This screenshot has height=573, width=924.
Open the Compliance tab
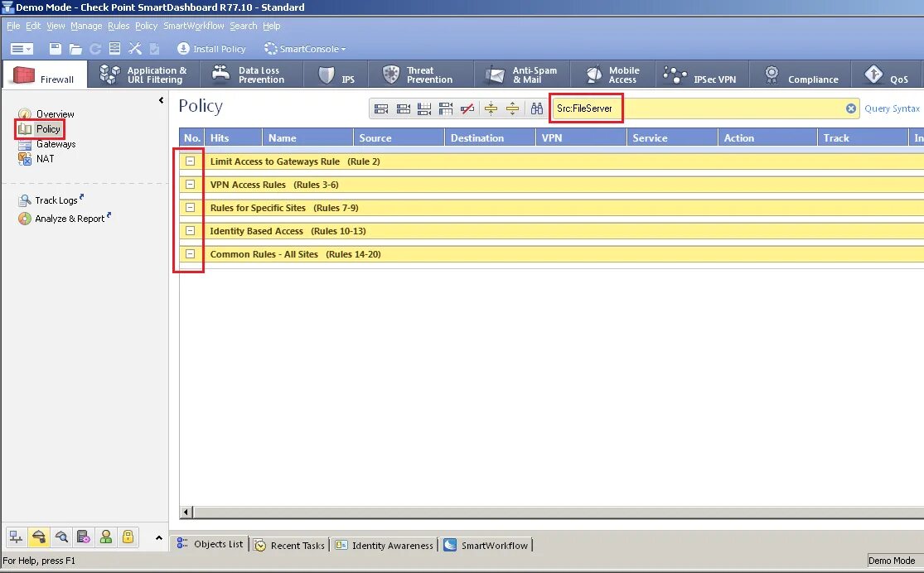801,75
